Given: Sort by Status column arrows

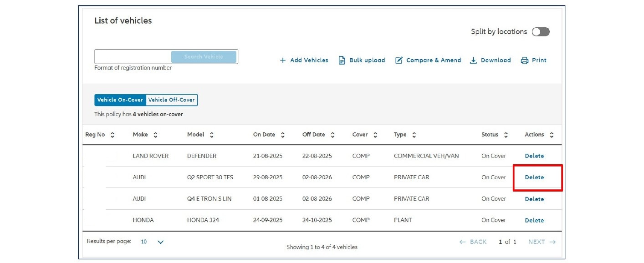Looking at the screenshot, I should coord(506,135).
